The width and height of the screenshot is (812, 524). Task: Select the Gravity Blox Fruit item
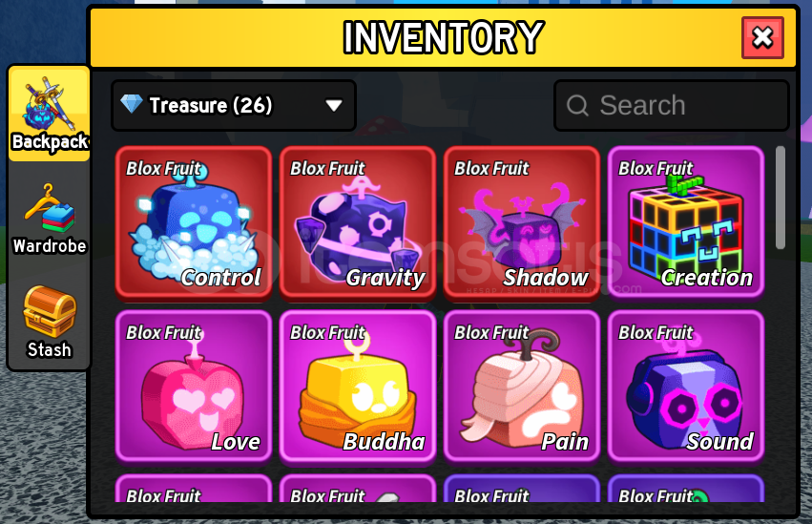(358, 222)
